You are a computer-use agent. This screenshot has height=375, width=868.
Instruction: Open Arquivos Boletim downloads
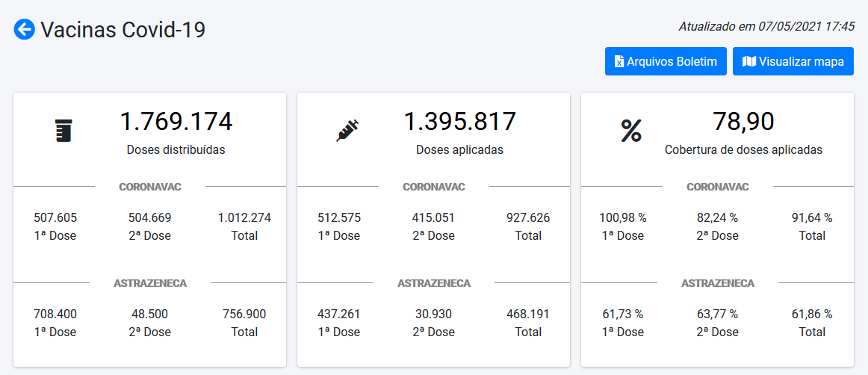665,61
